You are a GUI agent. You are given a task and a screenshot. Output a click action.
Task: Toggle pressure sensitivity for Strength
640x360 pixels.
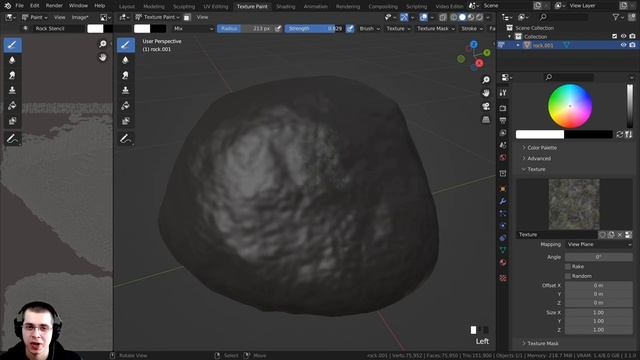(x=350, y=29)
